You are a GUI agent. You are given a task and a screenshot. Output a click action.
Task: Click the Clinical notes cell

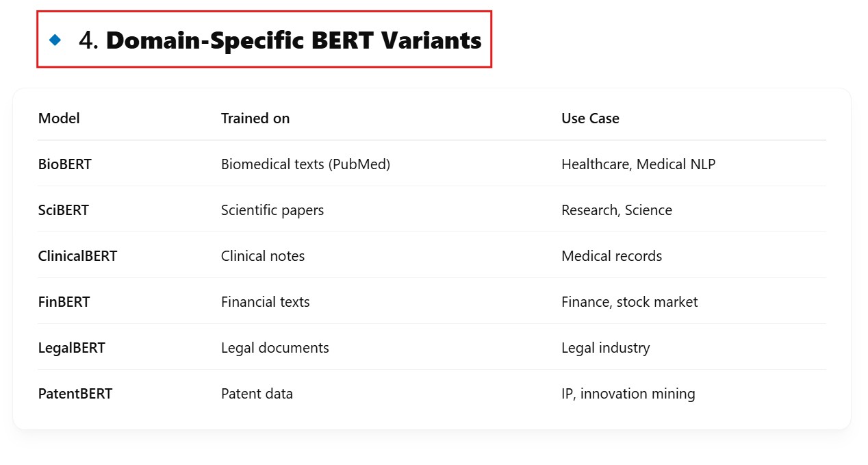pos(263,256)
